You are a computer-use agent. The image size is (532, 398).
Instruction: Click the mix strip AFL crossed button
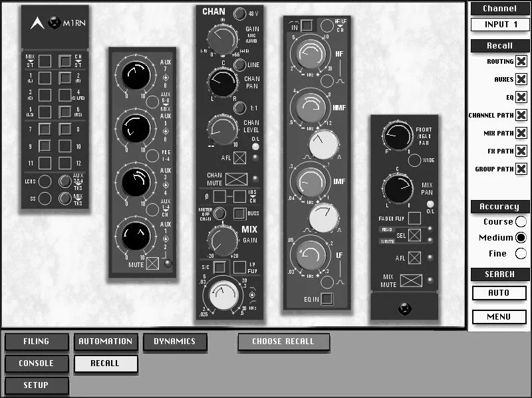(x=414, y=258)
